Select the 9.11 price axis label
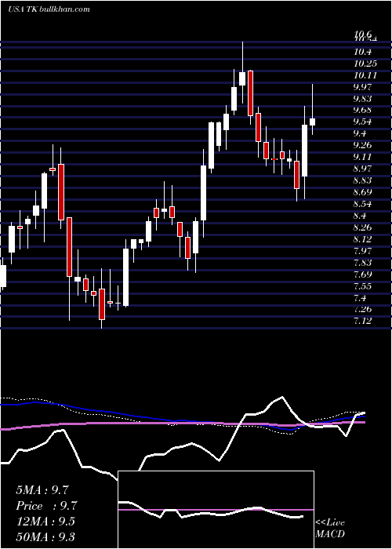This screenshot has width=392, height=549. [362, 157]
